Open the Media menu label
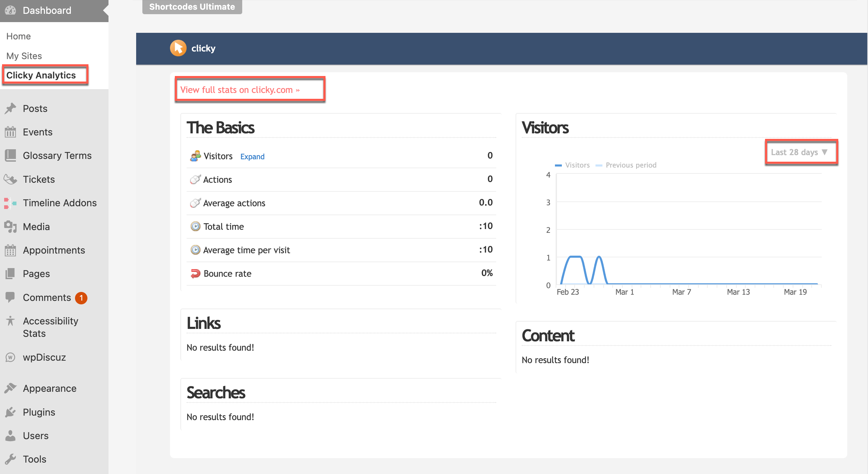868x474 pixels. (36, 227)
